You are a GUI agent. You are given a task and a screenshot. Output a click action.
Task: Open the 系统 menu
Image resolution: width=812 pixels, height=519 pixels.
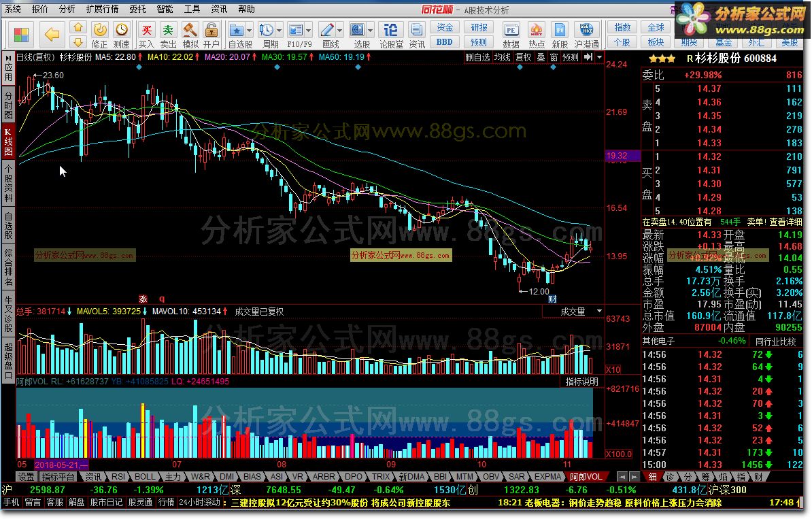[13, 9]
